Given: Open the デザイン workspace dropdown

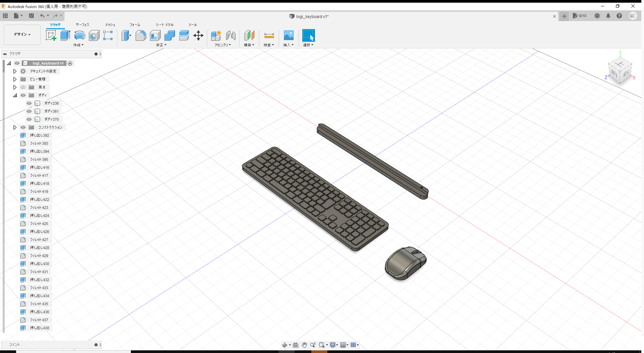Looking at the screenshot, I should click(22, 34).
